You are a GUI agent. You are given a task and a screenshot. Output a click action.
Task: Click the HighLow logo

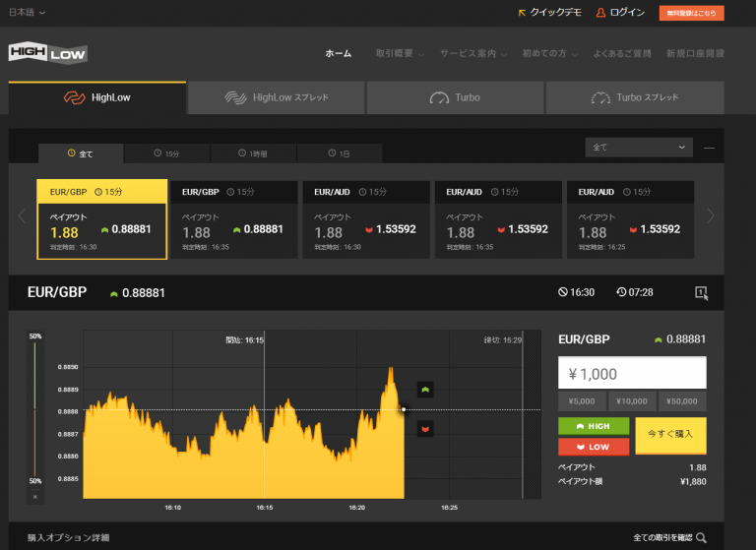[x=47, y=53]
